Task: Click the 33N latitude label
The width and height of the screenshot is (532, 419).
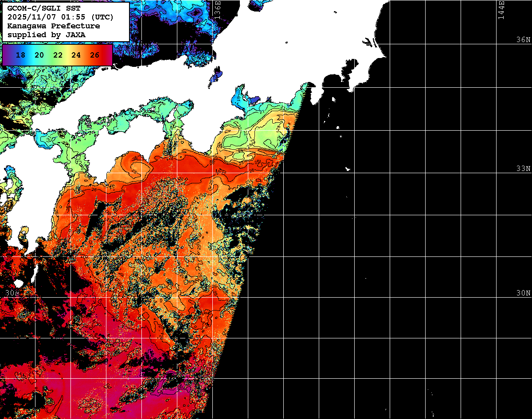Action: [523, 168]
